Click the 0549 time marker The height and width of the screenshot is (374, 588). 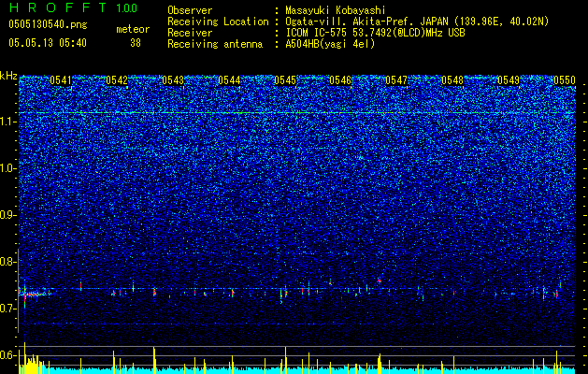click(x=509, y=80)
